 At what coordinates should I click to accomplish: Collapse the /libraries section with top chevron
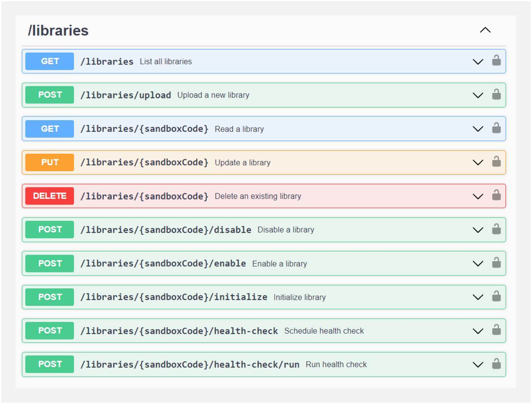[x=485, y=30]
